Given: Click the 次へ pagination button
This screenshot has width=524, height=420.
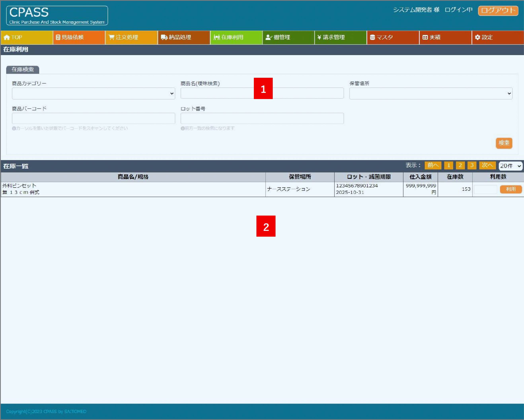Looking at the screenshot, I should click(x=487, y=165).
